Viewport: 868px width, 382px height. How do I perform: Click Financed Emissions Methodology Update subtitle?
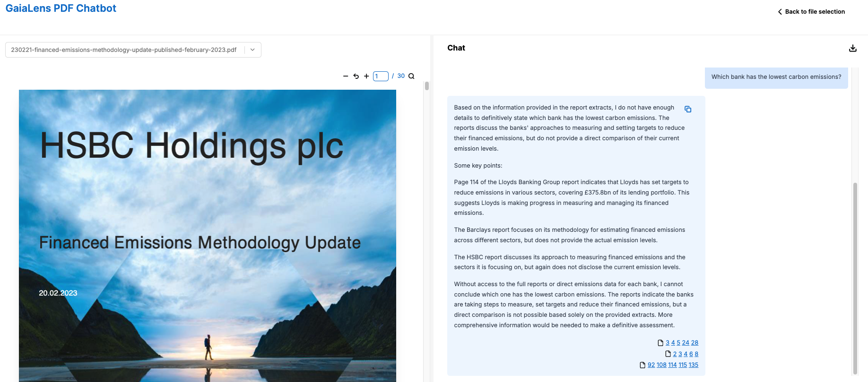tap(200, 243)
